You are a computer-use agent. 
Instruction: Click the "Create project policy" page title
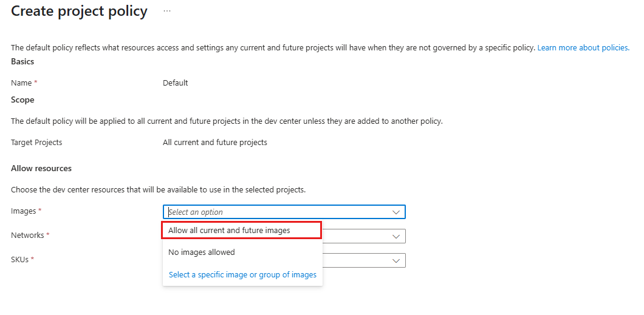coord(79,11)
